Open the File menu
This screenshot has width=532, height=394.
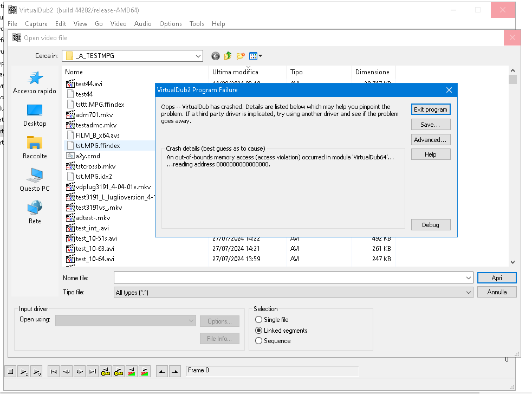(12, 24)
